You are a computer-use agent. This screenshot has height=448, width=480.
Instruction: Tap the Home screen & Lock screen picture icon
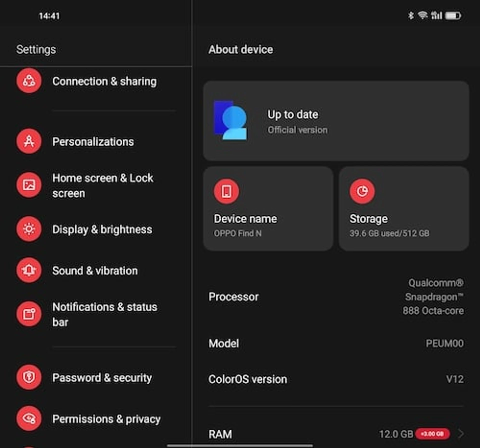(x=29, y=185)
